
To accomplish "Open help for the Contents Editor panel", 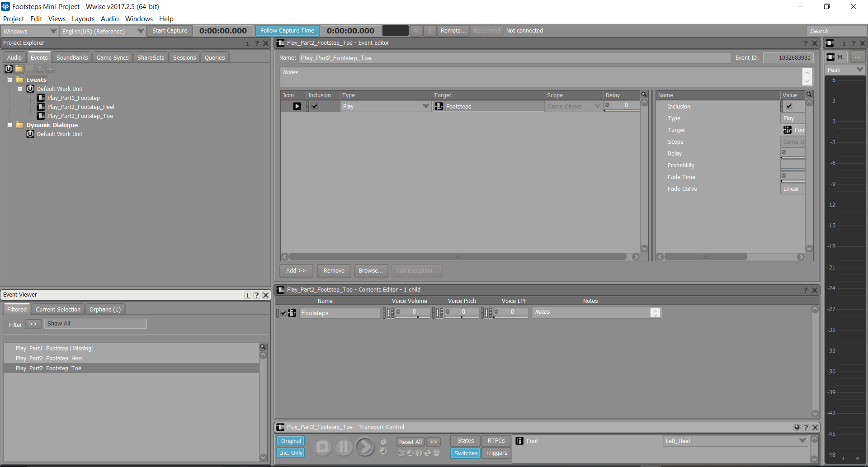I will [805, 290].
